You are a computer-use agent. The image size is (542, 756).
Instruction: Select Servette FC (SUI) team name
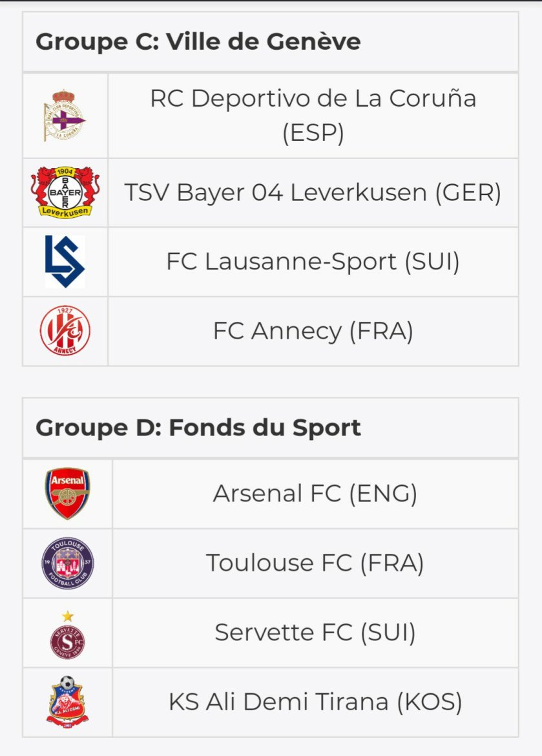(x=315, y=633)
